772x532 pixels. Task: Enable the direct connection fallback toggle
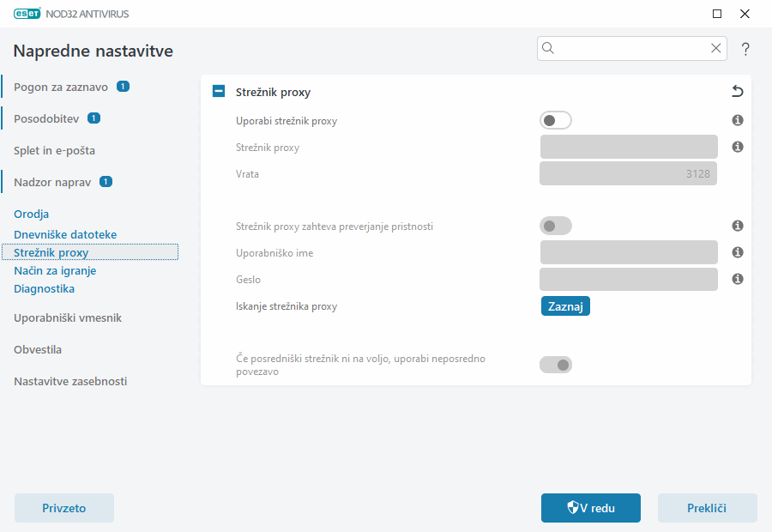(x=556, y=364)
